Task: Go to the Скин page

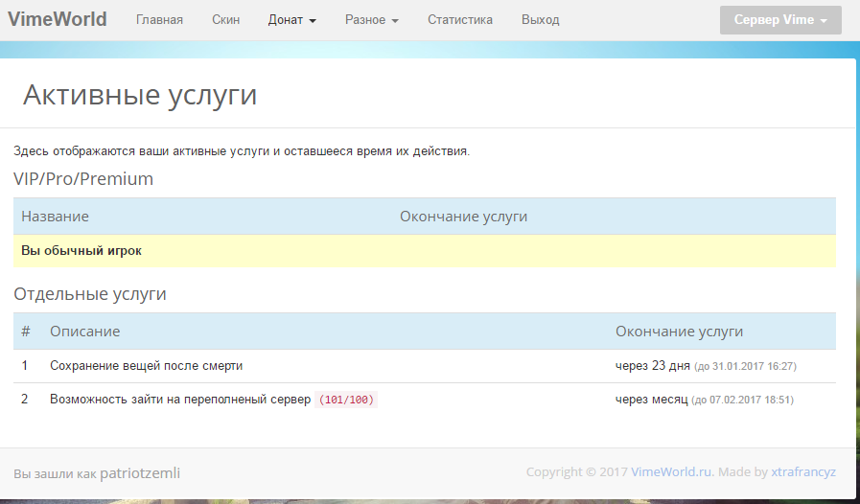Action: tap(225, 20)
